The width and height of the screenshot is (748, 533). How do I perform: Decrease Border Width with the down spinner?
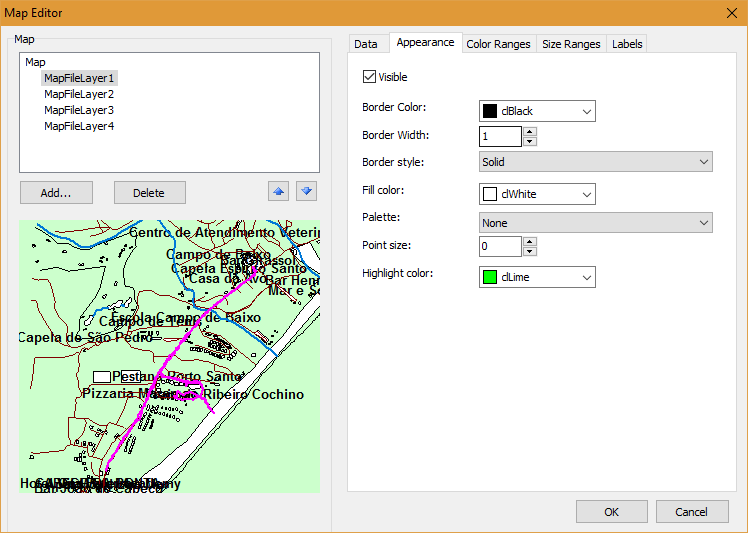[530, 141]
